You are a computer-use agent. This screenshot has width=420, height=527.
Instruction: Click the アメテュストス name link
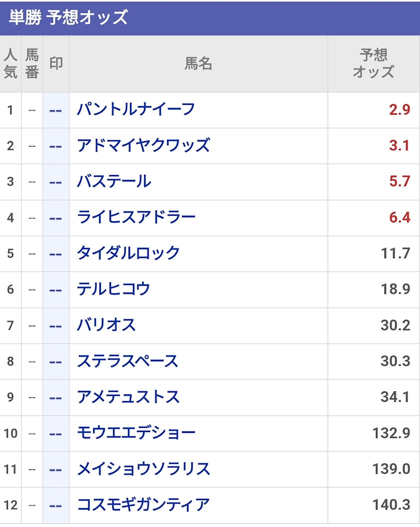pyautogui.click(x=128, y=397)
